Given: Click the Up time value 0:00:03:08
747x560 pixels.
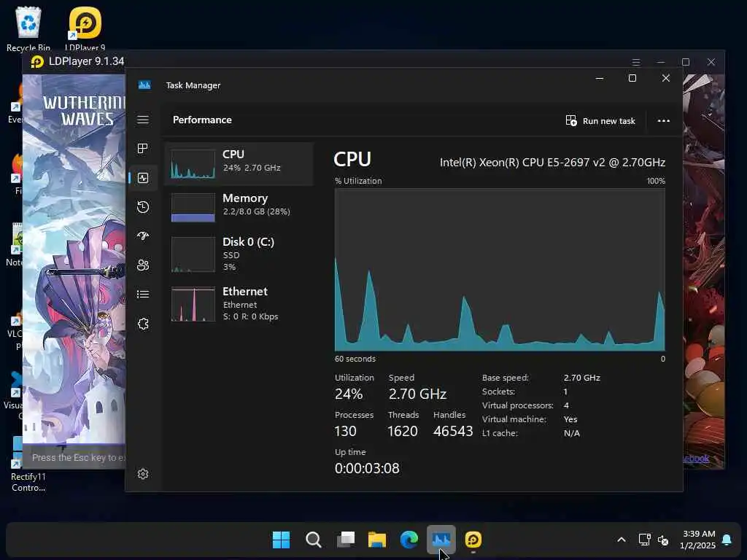Looking at the screenshot, I should click(x=367, y=468).
